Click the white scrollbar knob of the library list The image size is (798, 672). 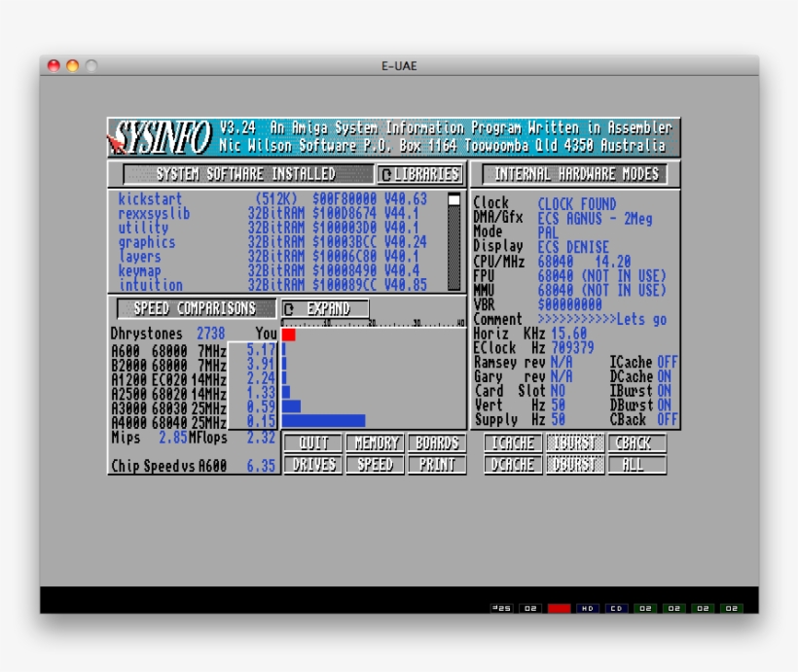[x=453, y=199]
